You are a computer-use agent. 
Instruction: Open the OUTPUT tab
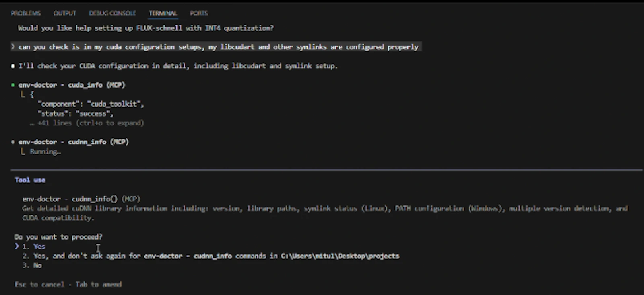(65, 13)
